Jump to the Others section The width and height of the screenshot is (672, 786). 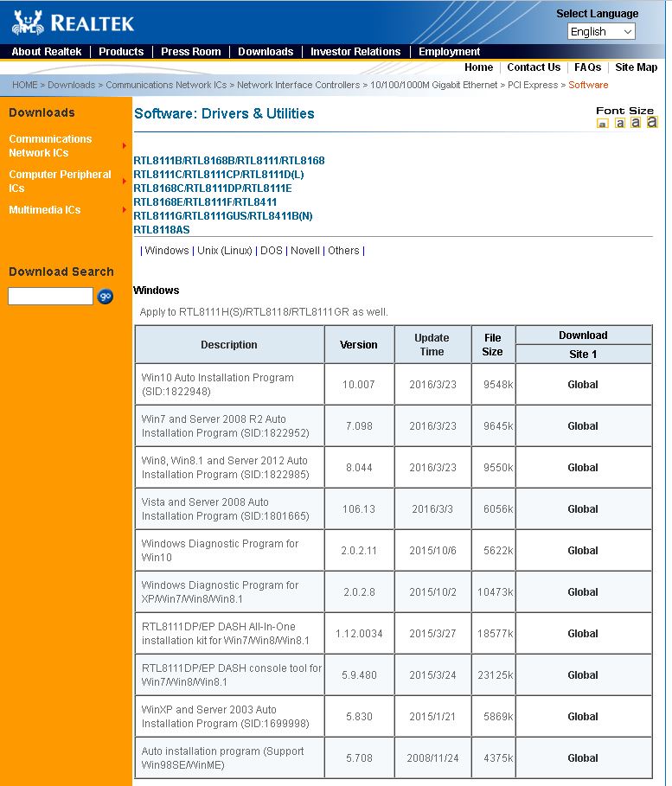click(x=343, y=250)
